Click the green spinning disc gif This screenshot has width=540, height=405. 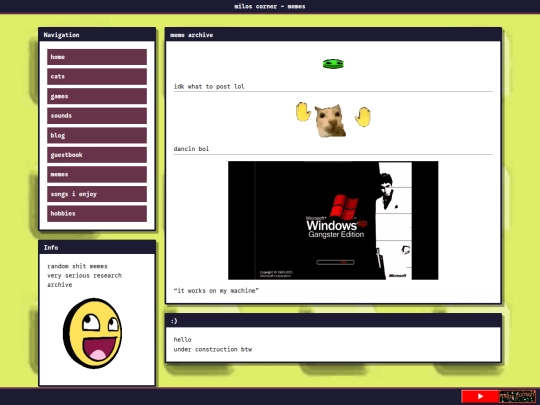[x=333, y=64]
